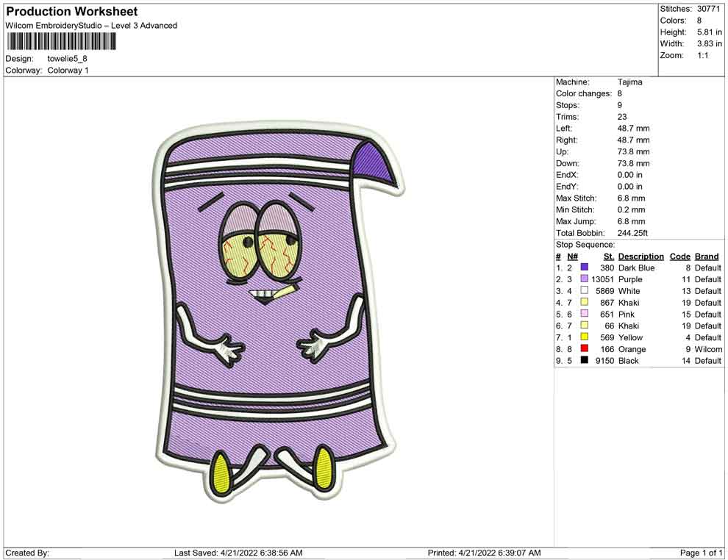This screenshot has width=728, height=560.
Task: Click the Height value '5.81 in'
Action: point(710,32)
